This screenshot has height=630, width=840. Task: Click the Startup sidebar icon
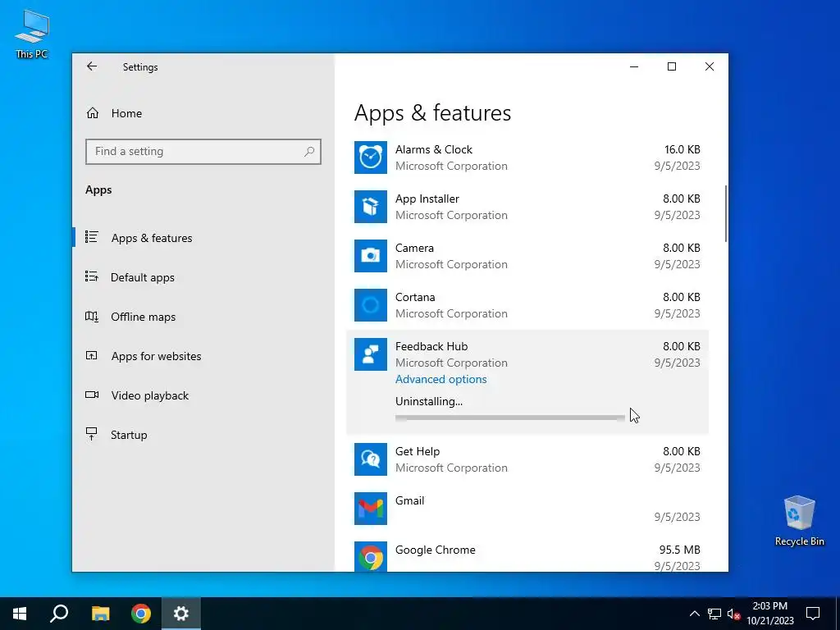92,434
